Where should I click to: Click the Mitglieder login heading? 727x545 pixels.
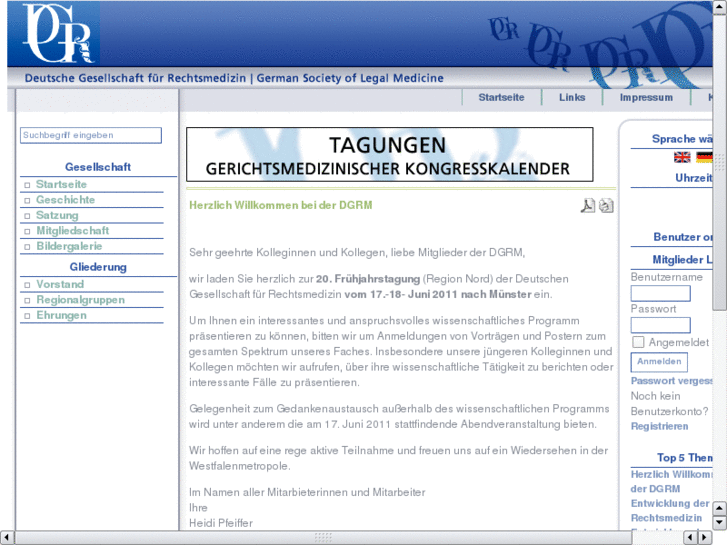[682, 259]
